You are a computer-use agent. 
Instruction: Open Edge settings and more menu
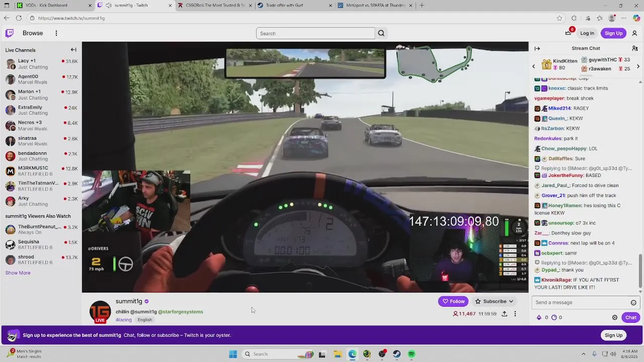point(624,18)
